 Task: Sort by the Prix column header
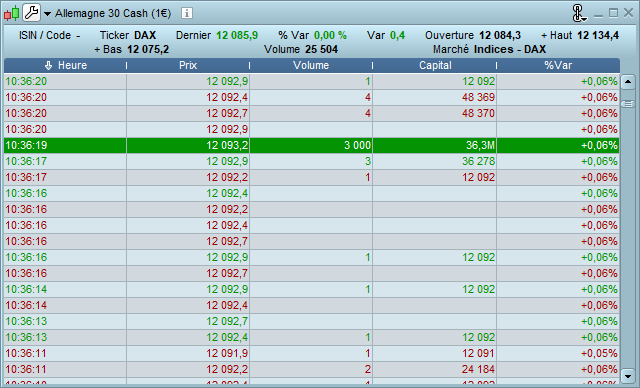[188, 65]
